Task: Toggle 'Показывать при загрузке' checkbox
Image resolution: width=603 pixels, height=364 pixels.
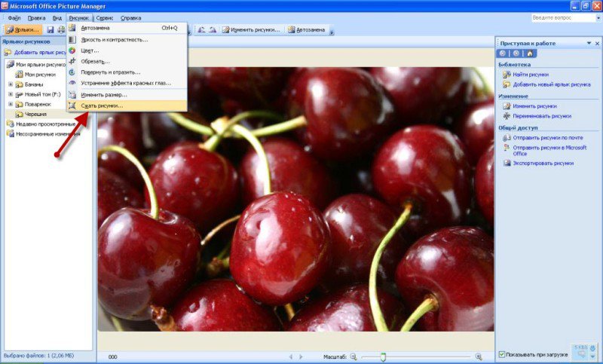Action: 503,354
